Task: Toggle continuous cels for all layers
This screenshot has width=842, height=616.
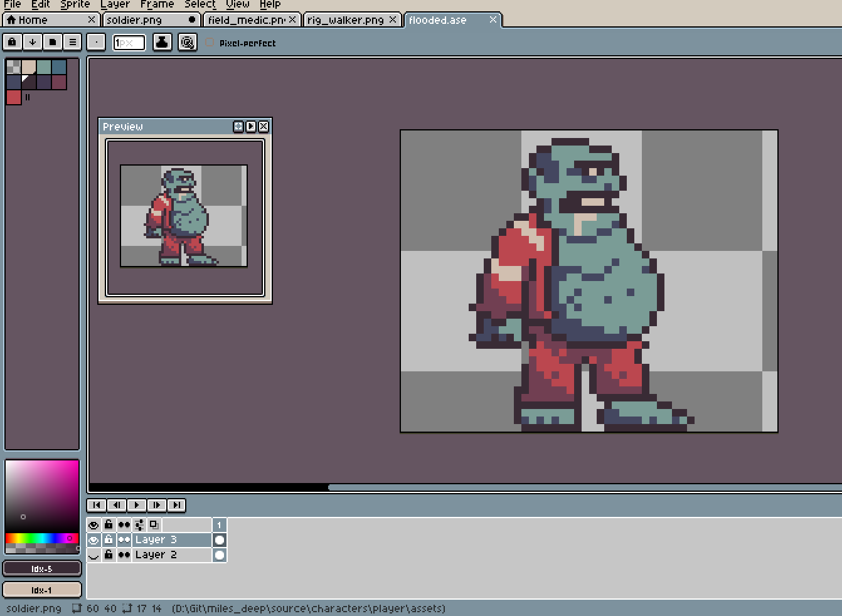Action: pyautogui.click(x=124, y=525)
